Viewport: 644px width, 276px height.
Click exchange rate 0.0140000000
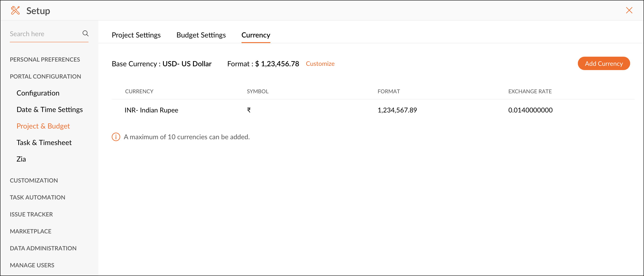(x=530, y=110)
